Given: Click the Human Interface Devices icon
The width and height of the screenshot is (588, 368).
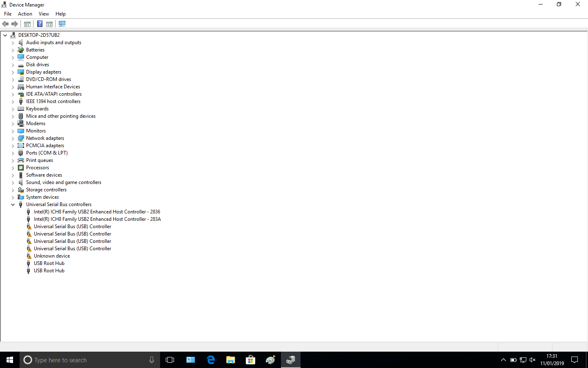Looking at the screenshot, I should point(21,87).
